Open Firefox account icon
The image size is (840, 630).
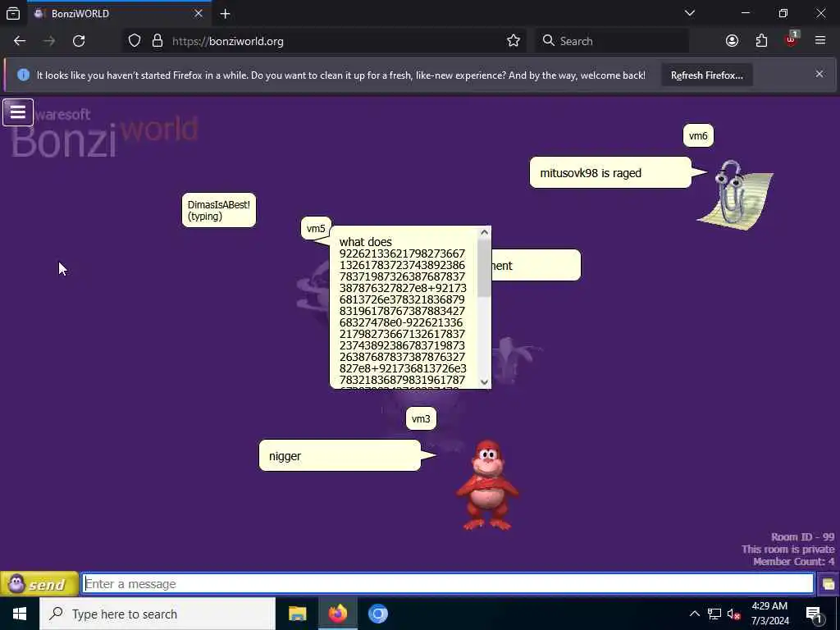[x=732, y=41]
